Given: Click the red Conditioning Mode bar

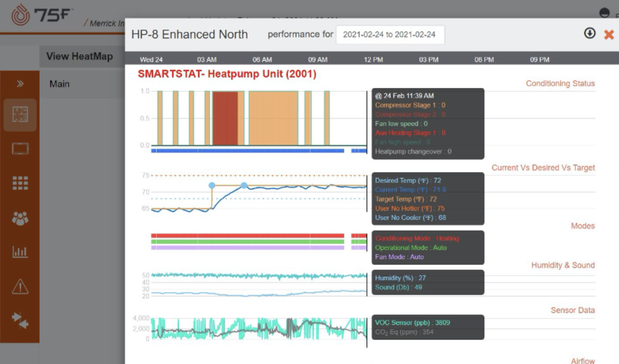Looking at the screenshot, I should coord(247,236).
